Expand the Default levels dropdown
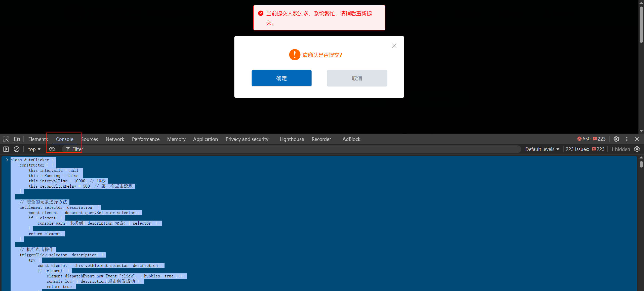Screen dimensions: 644x291 click(542, 149)
